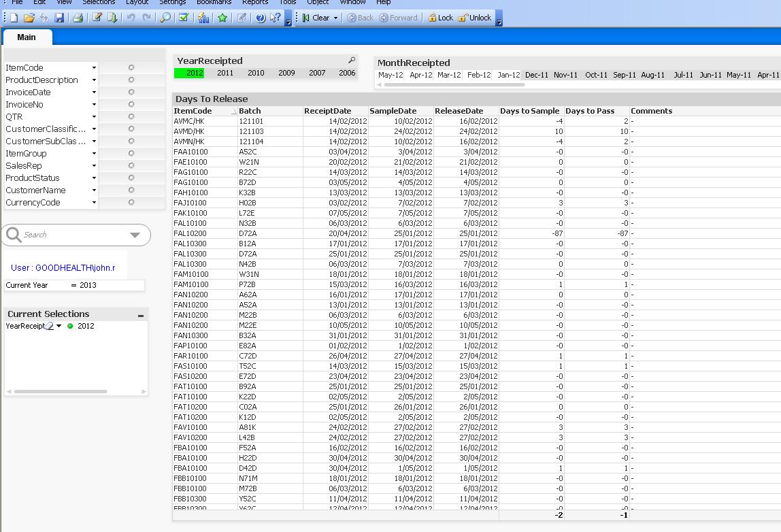Expand the CustomerName field dropdown

click(x=94, y=190)
